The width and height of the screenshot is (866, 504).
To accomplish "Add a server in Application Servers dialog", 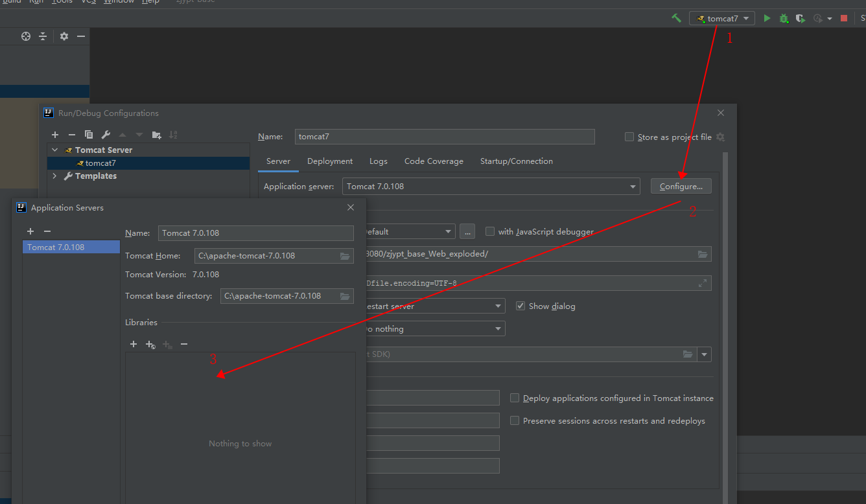I will pos(30,231).
